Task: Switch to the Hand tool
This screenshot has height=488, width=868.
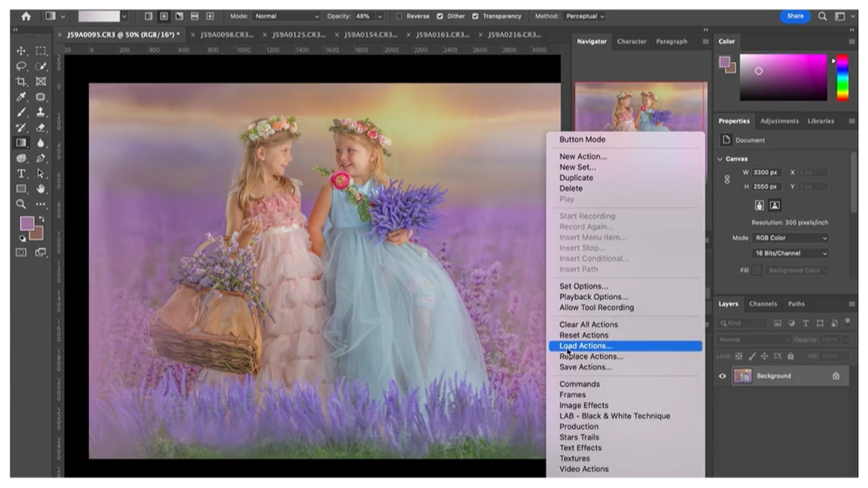Action: point(41,189)
